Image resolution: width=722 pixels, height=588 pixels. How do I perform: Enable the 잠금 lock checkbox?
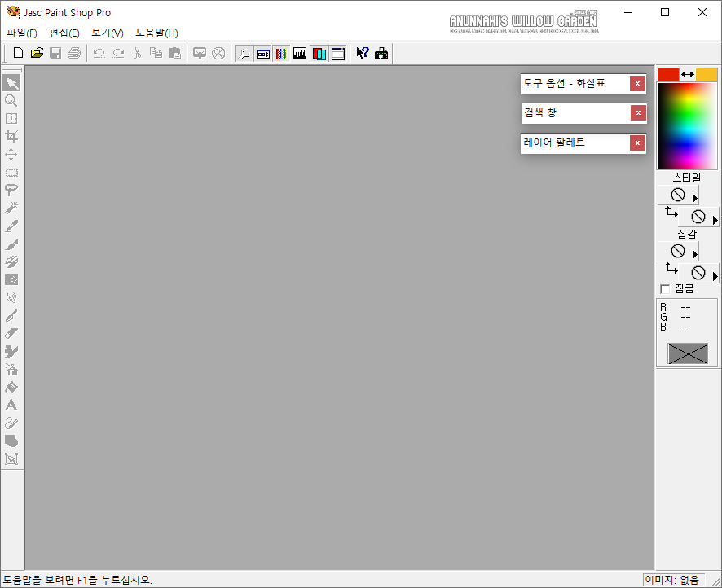pyautogui.click(x=665, y=289)
